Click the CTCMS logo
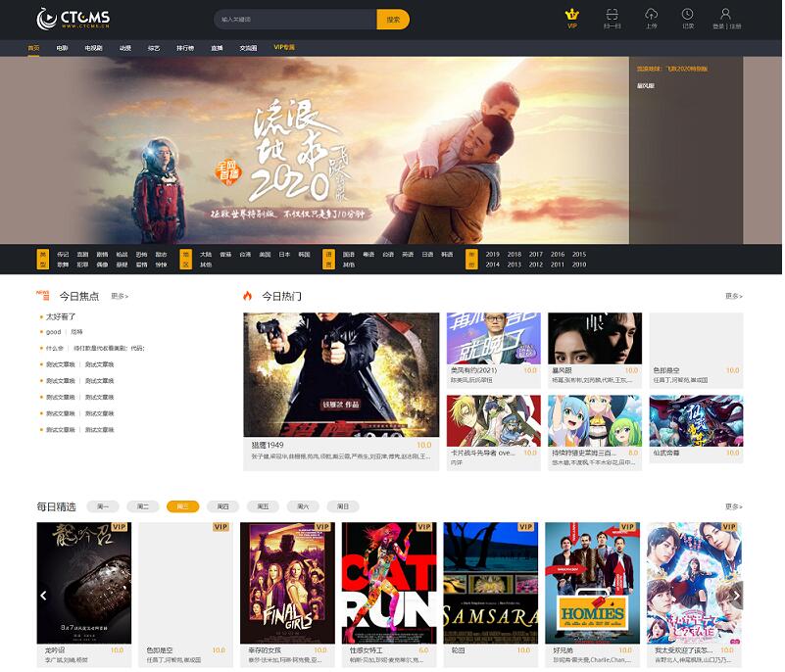This screenshot has width=785, height=672. pos(74,19)
